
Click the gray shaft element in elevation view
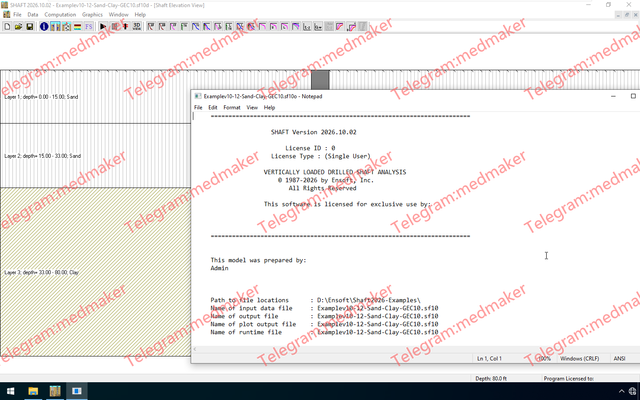(x=320, y=80)
